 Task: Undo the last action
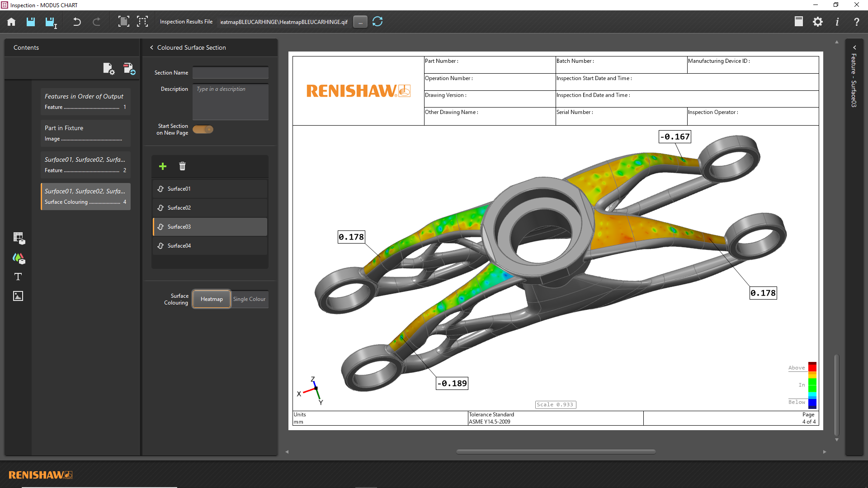(x=77, y=22)
